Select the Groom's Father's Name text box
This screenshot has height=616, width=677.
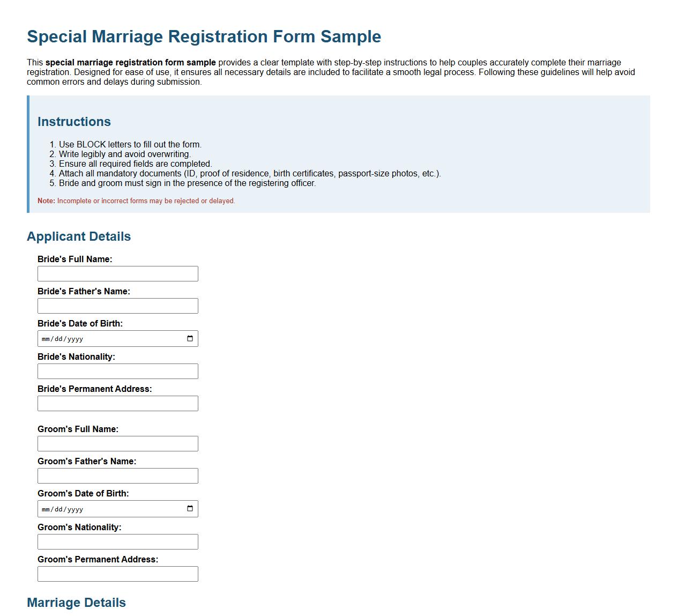coord(117,476)
